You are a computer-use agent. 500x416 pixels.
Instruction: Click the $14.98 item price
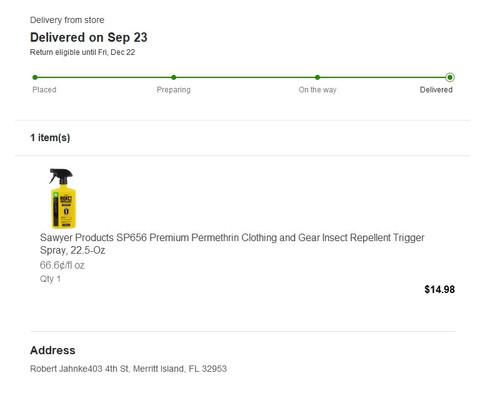(x=440, y=289)
